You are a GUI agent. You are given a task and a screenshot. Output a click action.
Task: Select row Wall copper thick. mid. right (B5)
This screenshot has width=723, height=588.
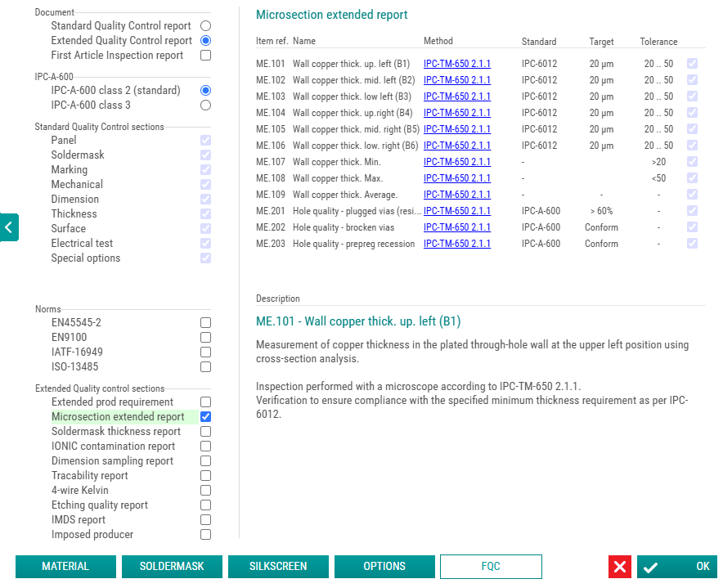(x=356, y=129)
